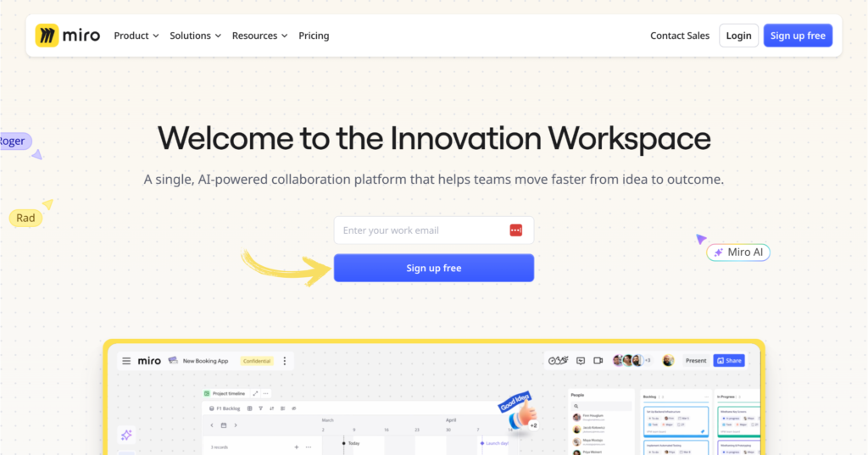This screenshot has height=455, width=868.
Task: Click Contact Sales in the navbar
Action: tap(680, 36)
